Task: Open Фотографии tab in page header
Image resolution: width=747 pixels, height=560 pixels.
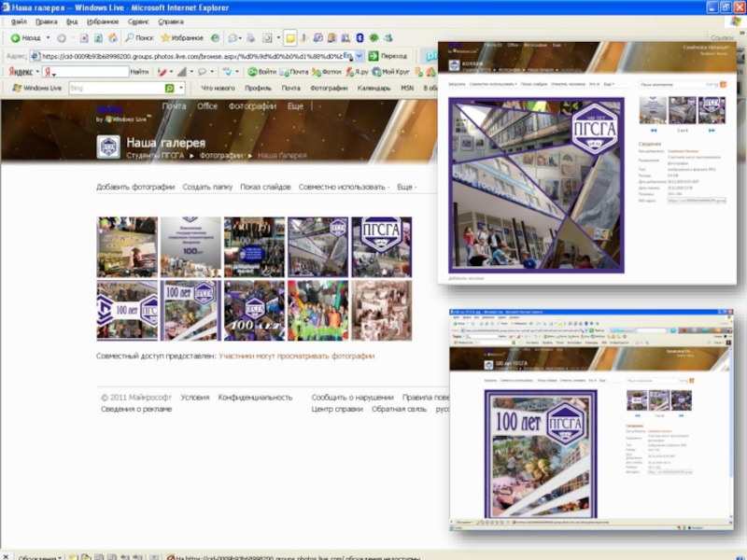Action: pos(252,106)
